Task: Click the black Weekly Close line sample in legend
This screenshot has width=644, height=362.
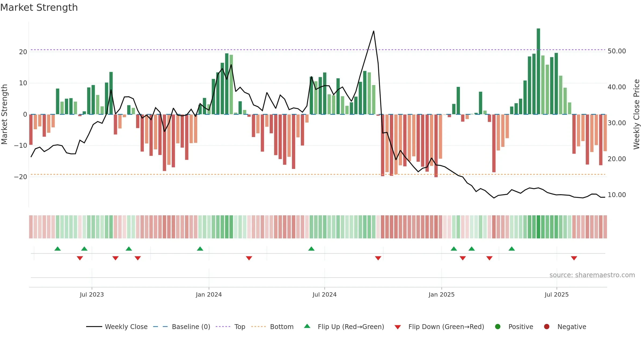Action: pyautogui.click(x=94, y=327)
